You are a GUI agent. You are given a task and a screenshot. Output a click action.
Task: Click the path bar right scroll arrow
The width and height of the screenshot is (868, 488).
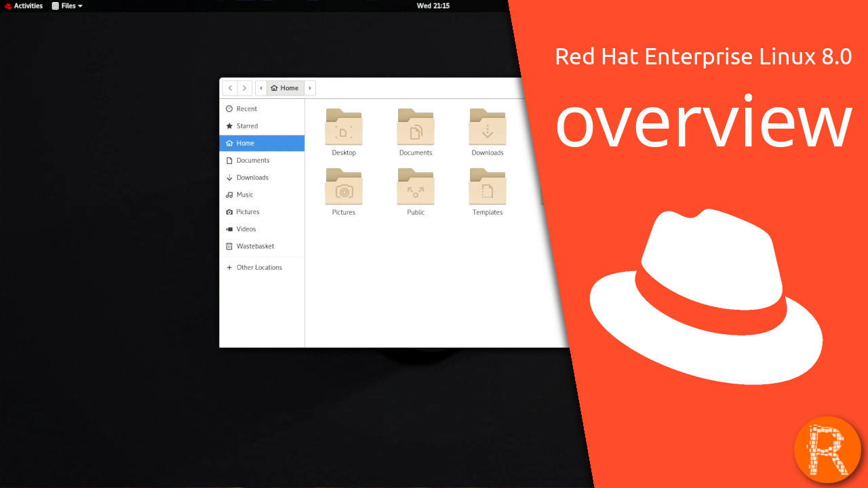click(310, 88)
